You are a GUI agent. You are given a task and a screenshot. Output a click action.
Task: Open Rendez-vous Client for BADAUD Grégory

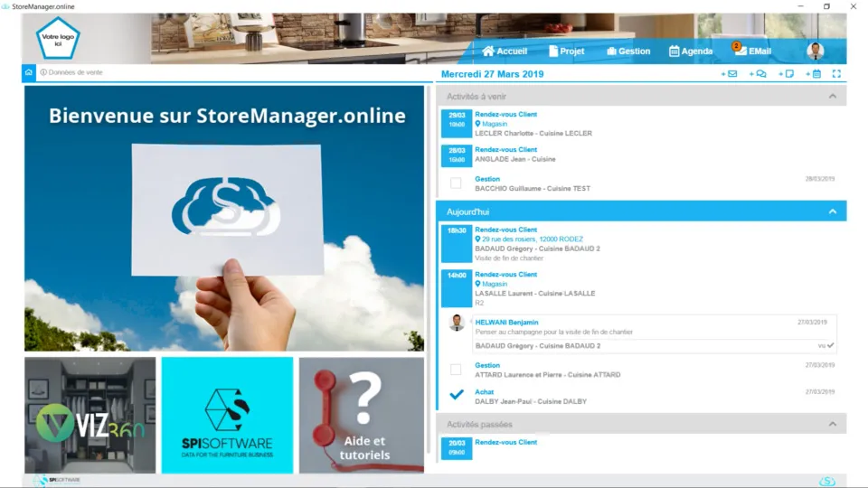click(x=506, y=230)
